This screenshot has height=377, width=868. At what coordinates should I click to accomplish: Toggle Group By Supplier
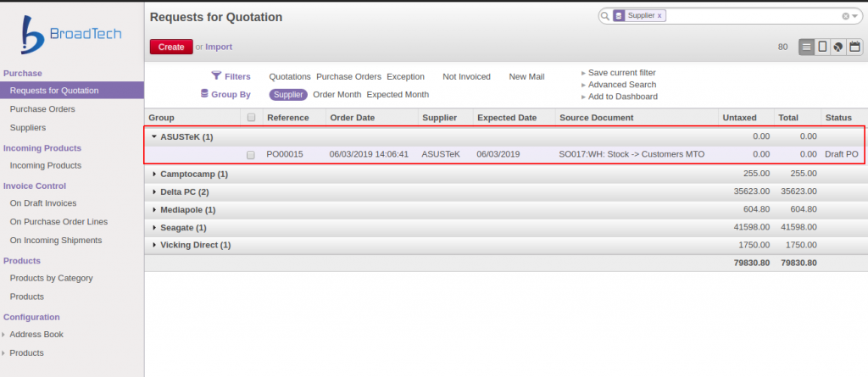point(288,95)
